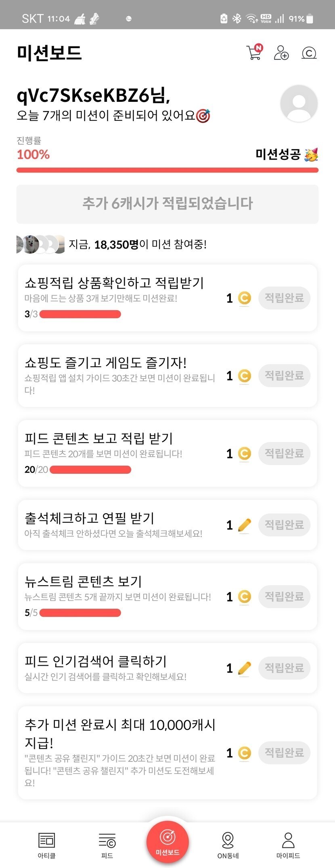
Task: Open the ON동네 location tab
Action: click(x=228, y=845)
